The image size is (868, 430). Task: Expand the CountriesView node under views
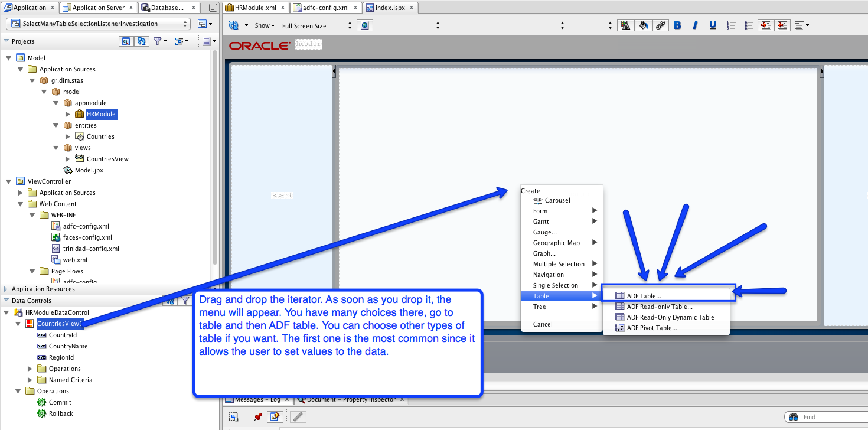pos(68,159)
